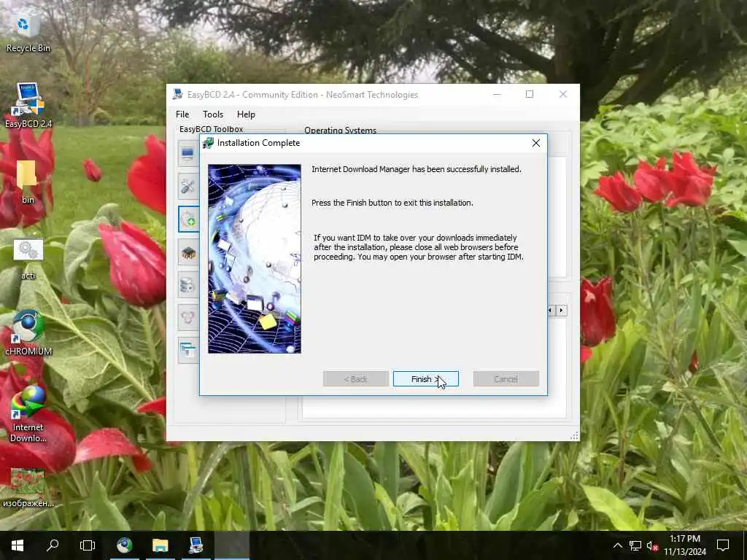Viewport: 747px width, 560px height.
Task: Click the EasyBCD title bar app icon
Action: coord(178,94)
